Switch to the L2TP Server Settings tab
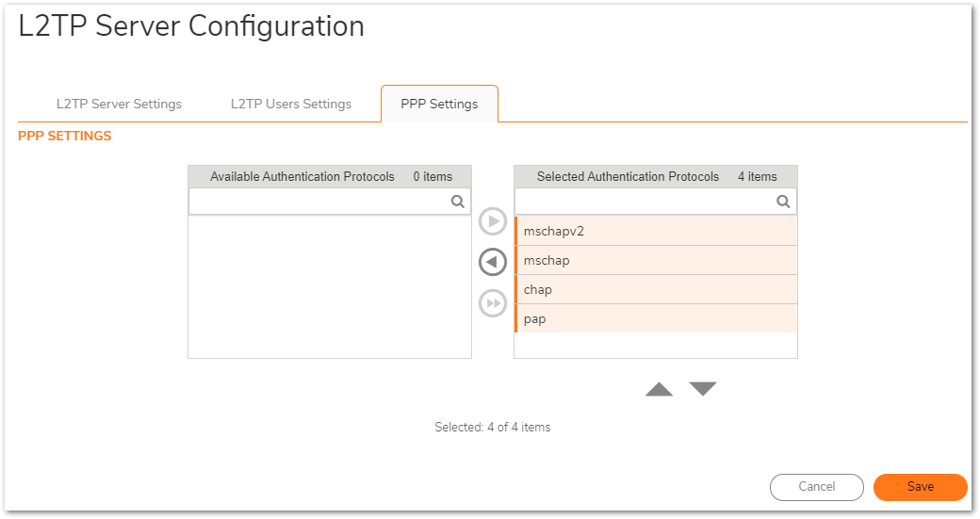Screen dimensions: 980x519 119,104
